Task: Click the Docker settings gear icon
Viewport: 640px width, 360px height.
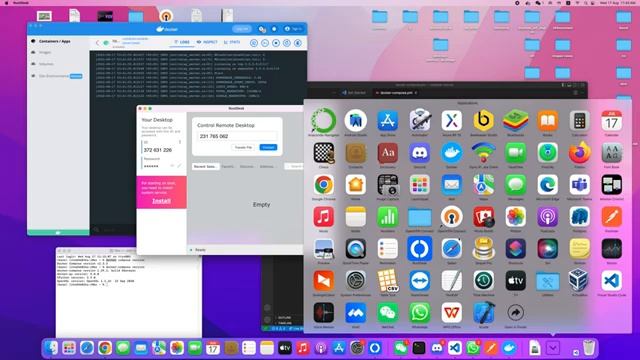Action: 262,29
